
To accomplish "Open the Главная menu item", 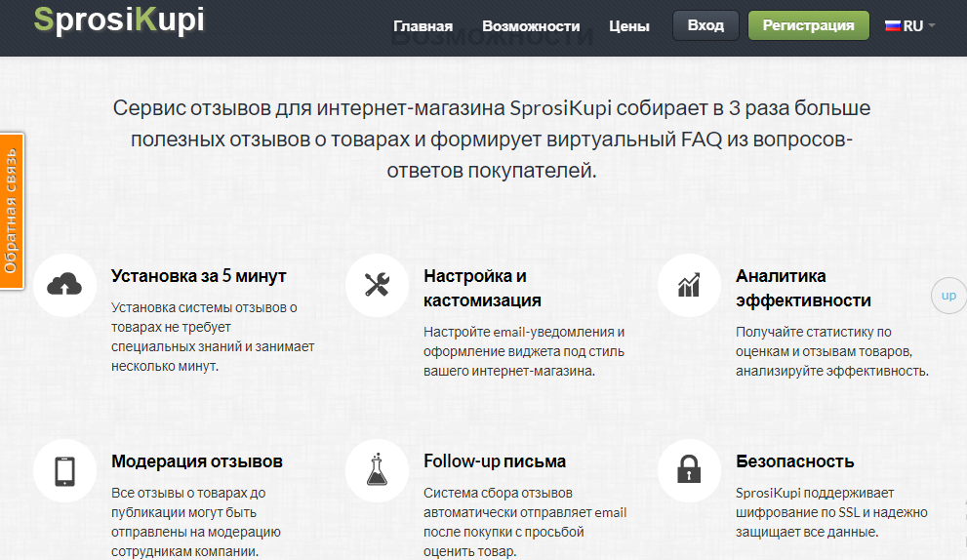I will 423,26.
